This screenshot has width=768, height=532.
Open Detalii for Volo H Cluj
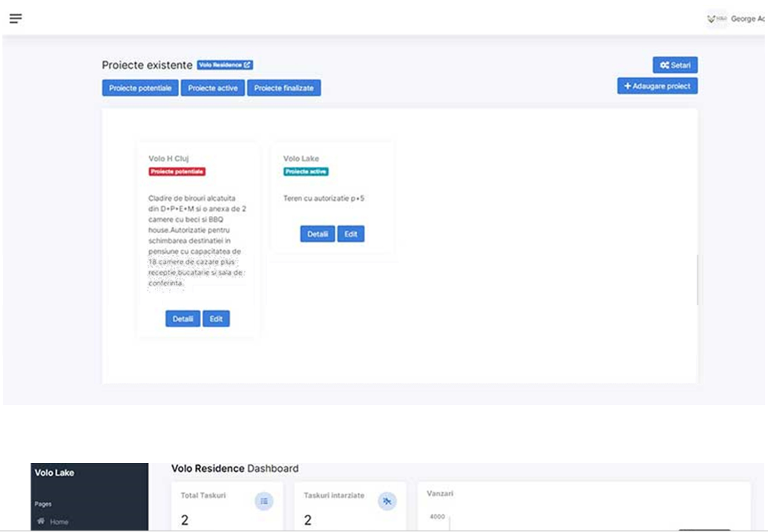click(x=183, y=318)
